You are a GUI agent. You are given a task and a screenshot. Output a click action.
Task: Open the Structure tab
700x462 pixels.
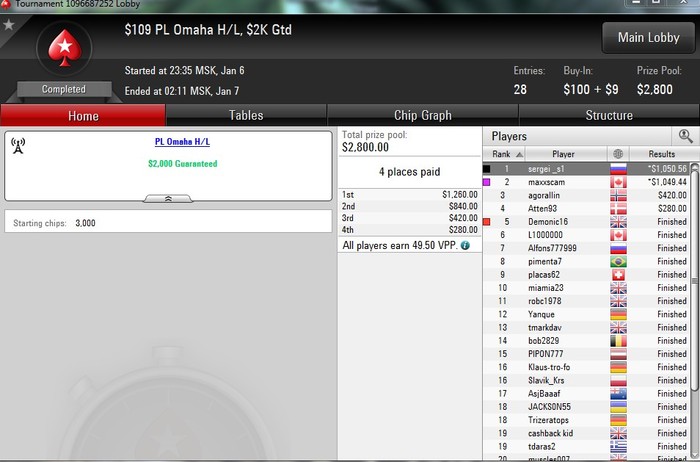[609, 115]
